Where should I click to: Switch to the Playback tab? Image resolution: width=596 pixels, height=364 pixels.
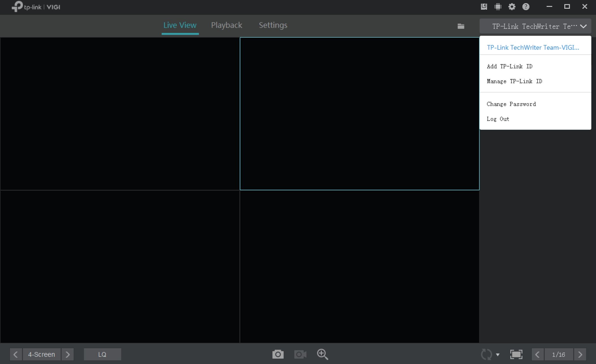coord(226,25)
